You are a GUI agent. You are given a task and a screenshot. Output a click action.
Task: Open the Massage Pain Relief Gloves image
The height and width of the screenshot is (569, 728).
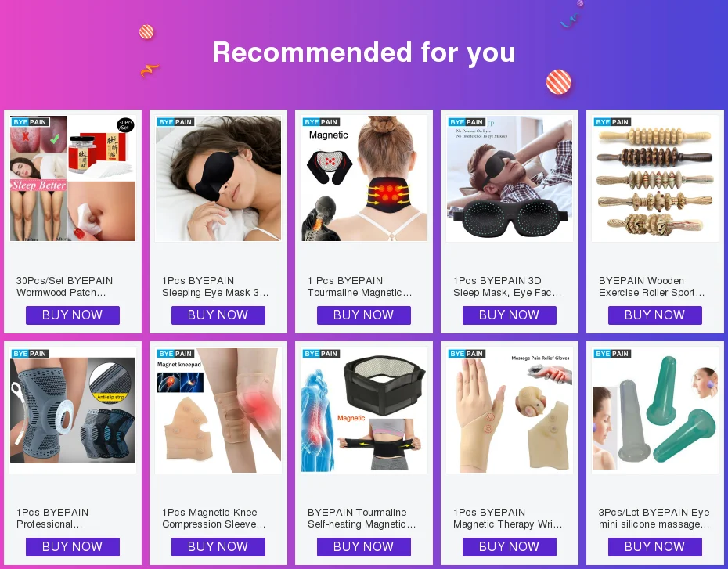510,410
